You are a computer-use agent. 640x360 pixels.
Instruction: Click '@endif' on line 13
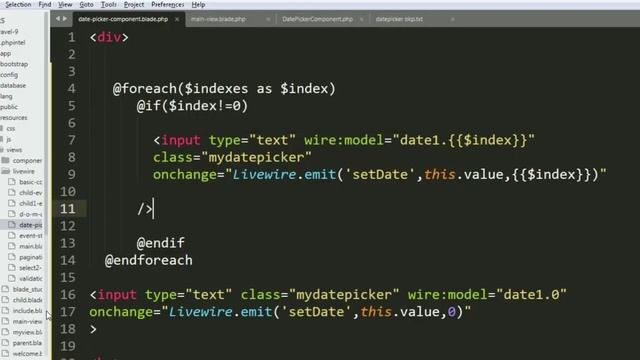coord(160,243)
